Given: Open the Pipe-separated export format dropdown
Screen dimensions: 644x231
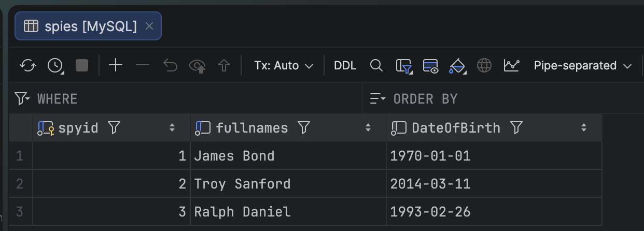Looking at the screenshot, I should 583,65.
